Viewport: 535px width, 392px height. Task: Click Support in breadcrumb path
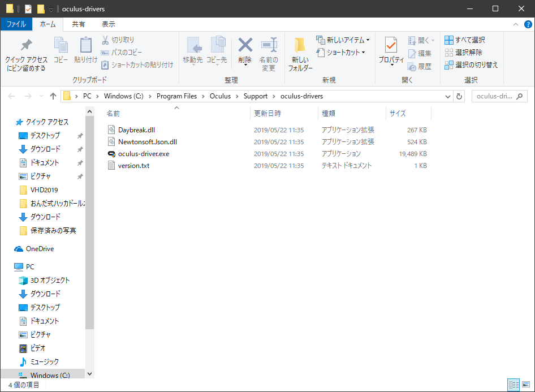tap(256, 96)
